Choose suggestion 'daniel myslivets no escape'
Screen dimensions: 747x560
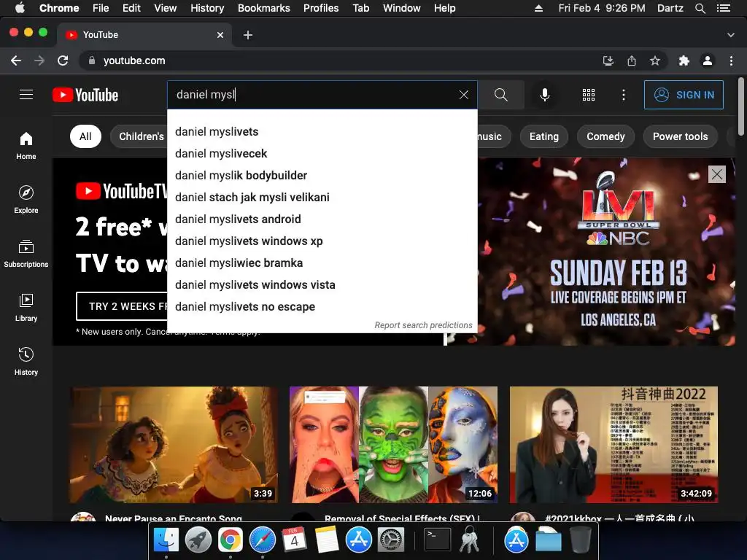coord(322,307)
